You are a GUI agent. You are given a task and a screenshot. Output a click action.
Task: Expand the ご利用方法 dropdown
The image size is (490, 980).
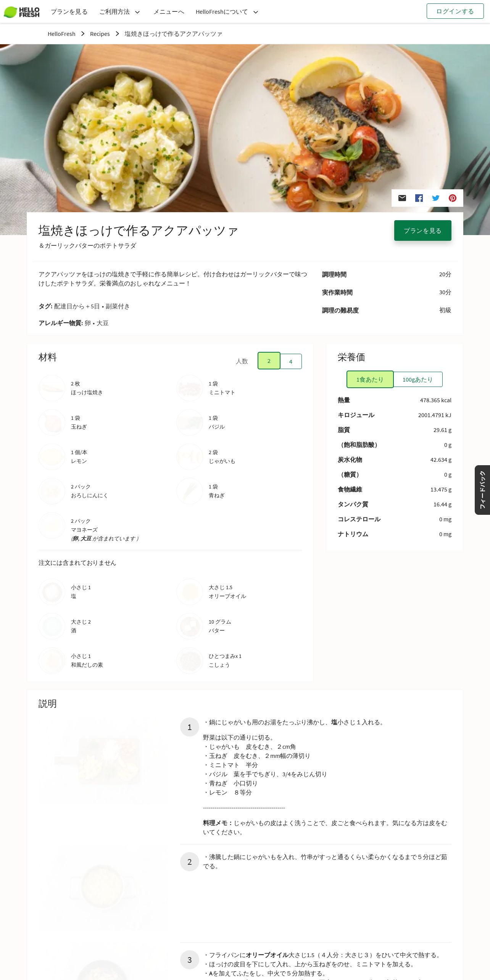[x=120, y=12]
